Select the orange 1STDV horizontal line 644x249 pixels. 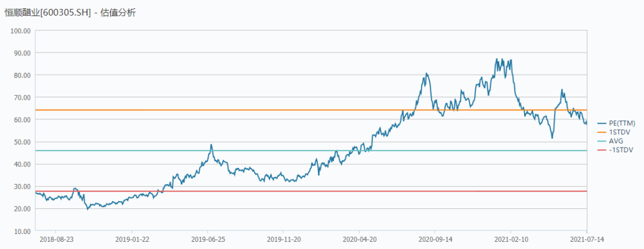(x=311, y=110)
